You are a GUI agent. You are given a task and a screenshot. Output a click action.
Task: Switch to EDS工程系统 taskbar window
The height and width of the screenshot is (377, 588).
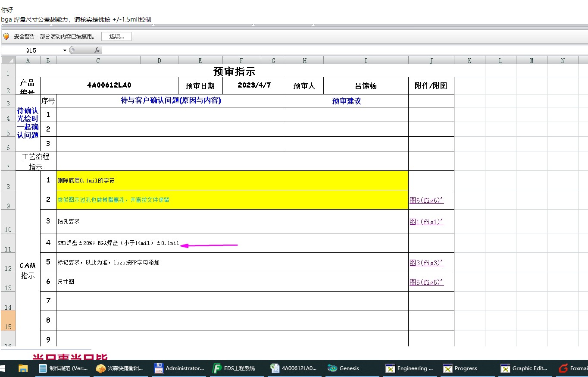tap(236, 368)
